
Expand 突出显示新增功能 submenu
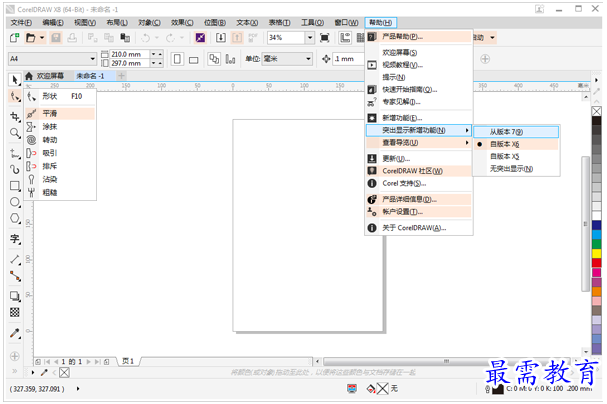pyautogui.click(x=419, y=130)
